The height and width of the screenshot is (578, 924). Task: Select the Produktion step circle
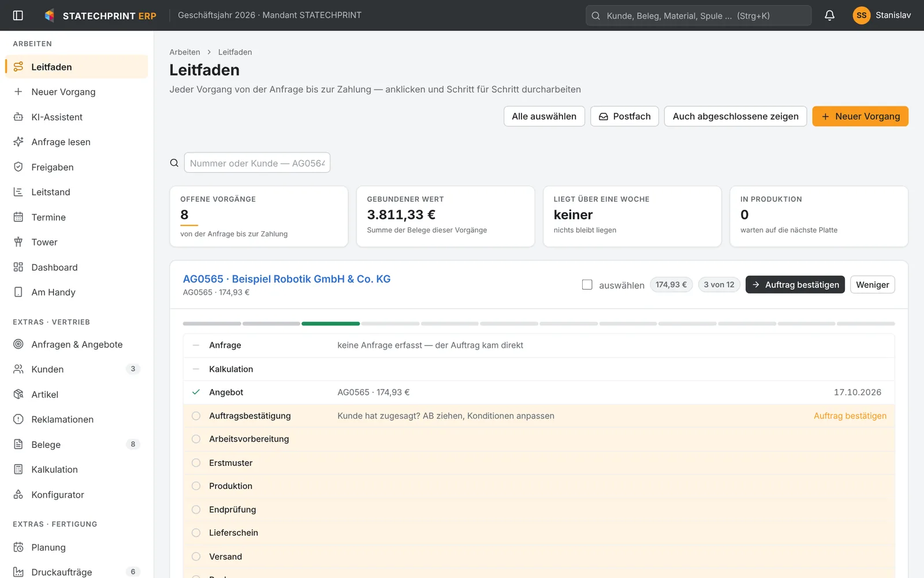(196, 486)
